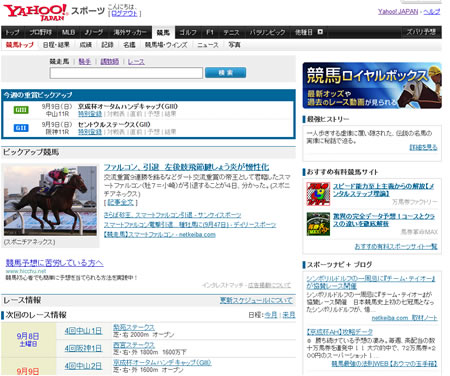The width and height of the screenshot is (450, 376).
Task: Click the Smart Falcon racehorse photo
Action: (50, 201)
